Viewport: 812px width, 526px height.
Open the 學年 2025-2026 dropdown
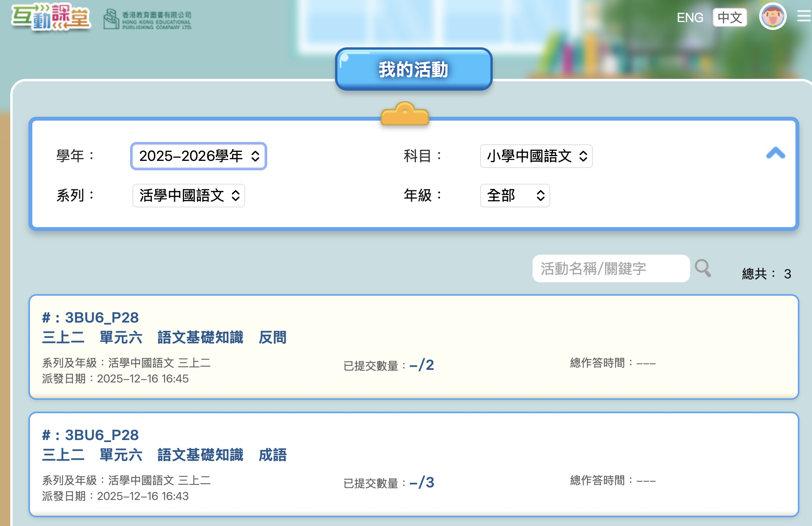pos(199,156)
